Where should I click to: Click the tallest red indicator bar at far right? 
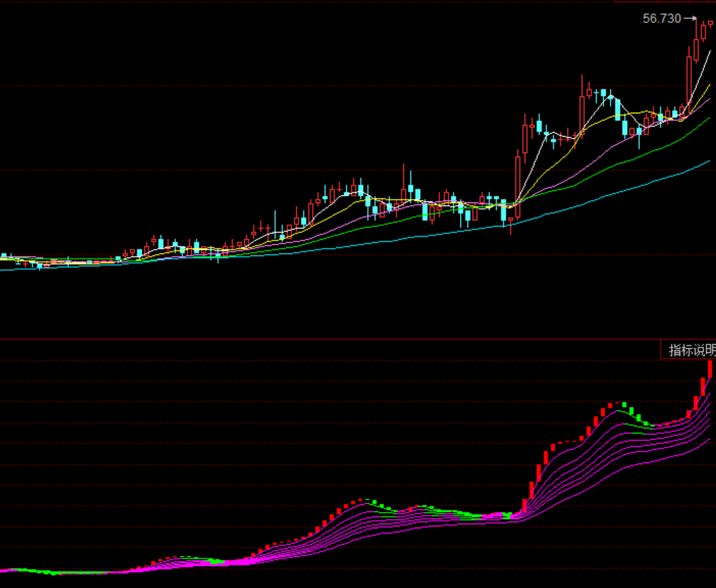click(710, 369)
